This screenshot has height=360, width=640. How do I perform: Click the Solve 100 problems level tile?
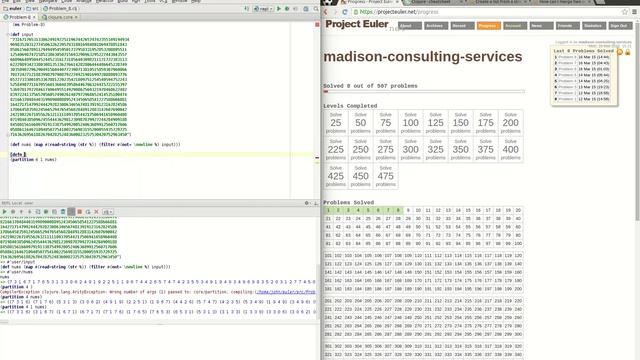[411, 123]
